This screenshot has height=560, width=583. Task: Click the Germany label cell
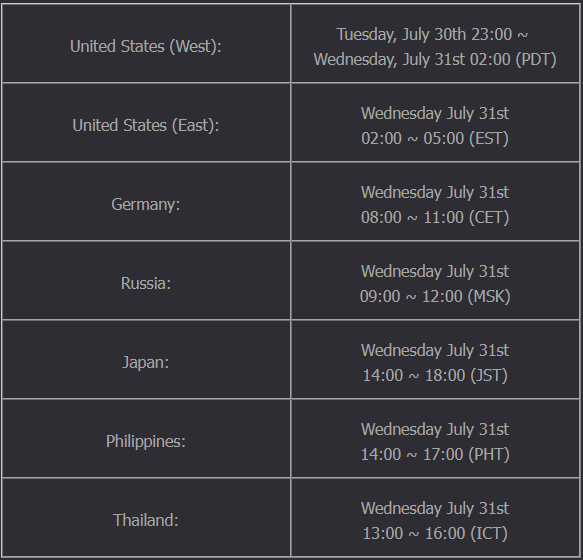pyautogui.click(x=146, y=202)
